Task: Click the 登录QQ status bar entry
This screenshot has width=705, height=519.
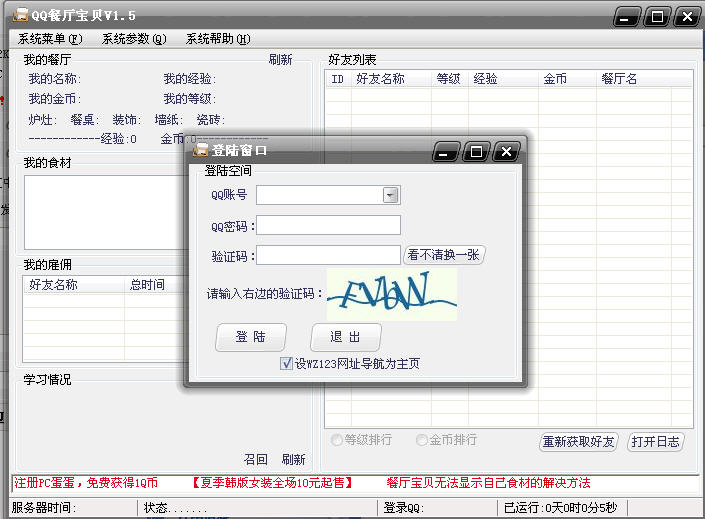Action: [x=404, y=508]
